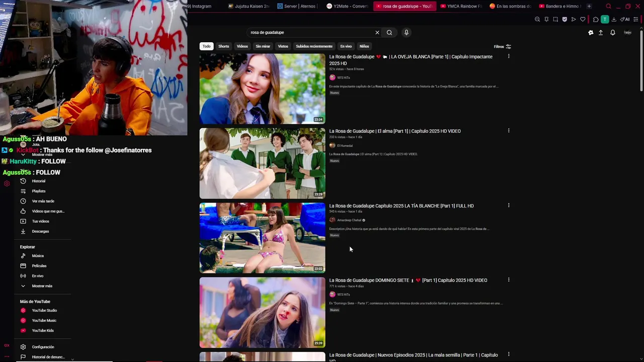Open options menu for El alma video

509,131
